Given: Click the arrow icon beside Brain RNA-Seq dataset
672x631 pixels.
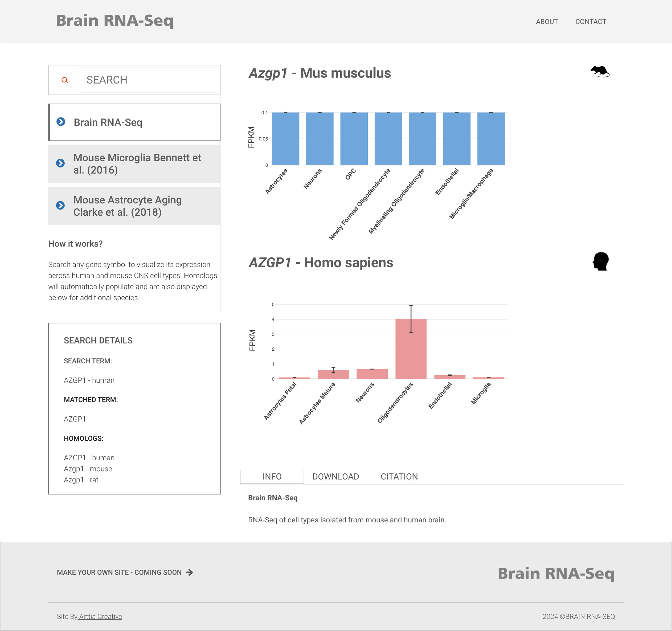Looking at the screenshot, I should 61,122.
